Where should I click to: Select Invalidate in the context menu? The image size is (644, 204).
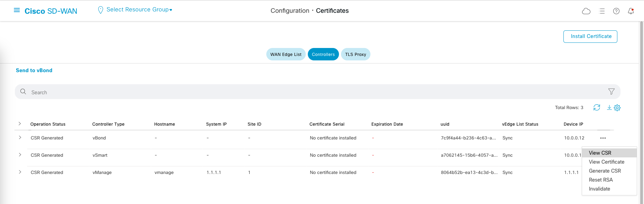[x=599, y=189]
